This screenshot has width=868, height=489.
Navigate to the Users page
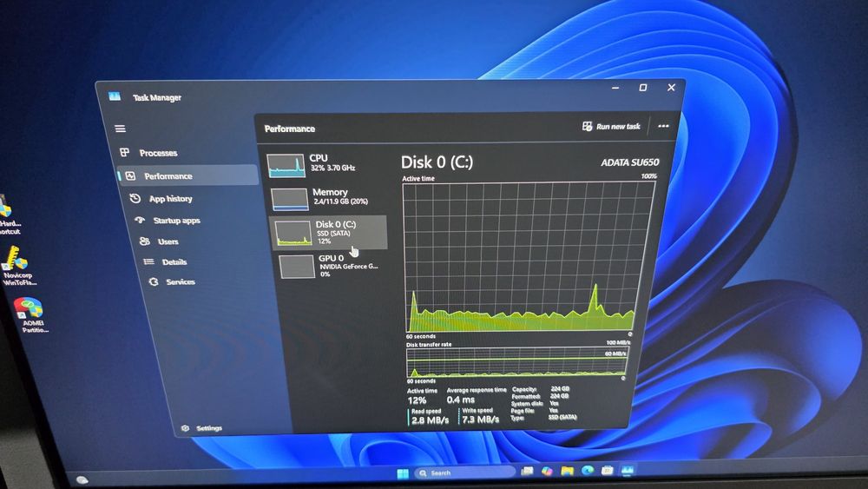click(168, 241)
